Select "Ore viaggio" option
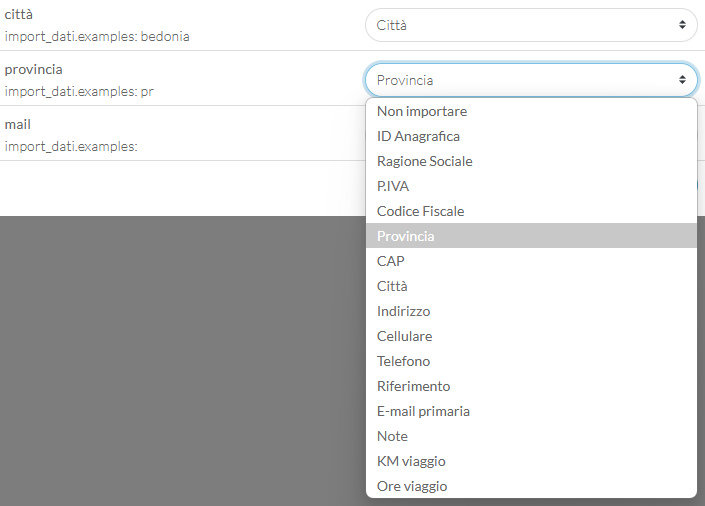705x506 pixels. pyautogui.click(x=531, y=486)
